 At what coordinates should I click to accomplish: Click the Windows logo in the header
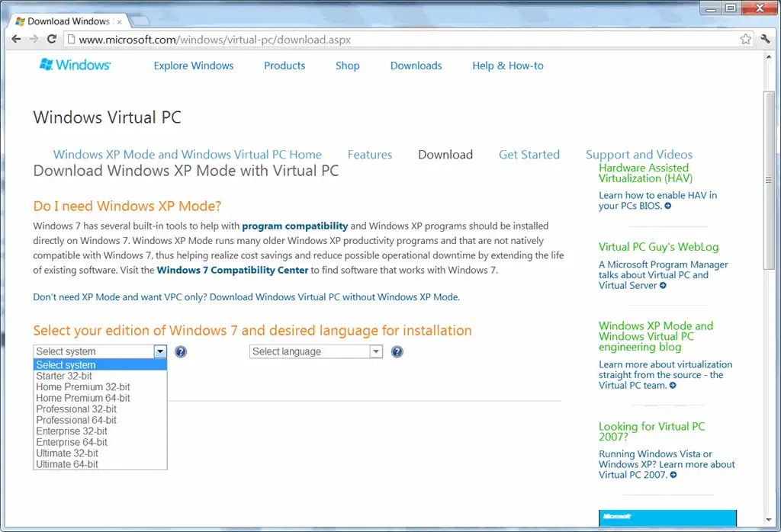tap(76, 66)
